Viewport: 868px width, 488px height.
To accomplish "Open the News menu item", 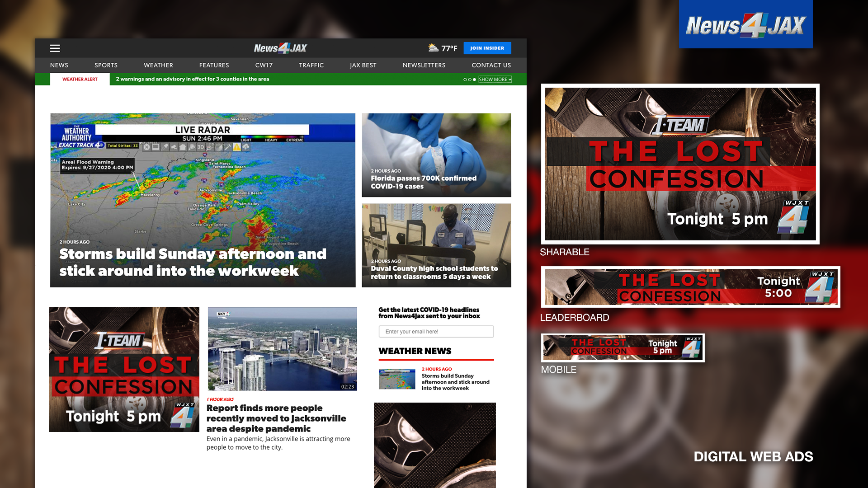I will (59, 66).
